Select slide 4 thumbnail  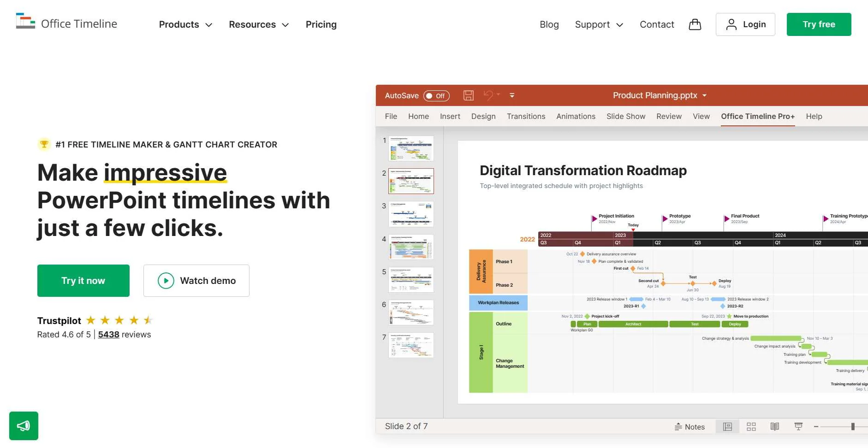(x=411, y=247)
